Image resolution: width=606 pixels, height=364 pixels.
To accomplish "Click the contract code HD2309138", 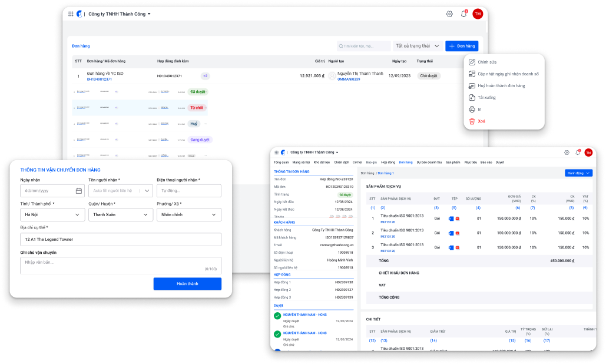I will [x=344, y=283].
